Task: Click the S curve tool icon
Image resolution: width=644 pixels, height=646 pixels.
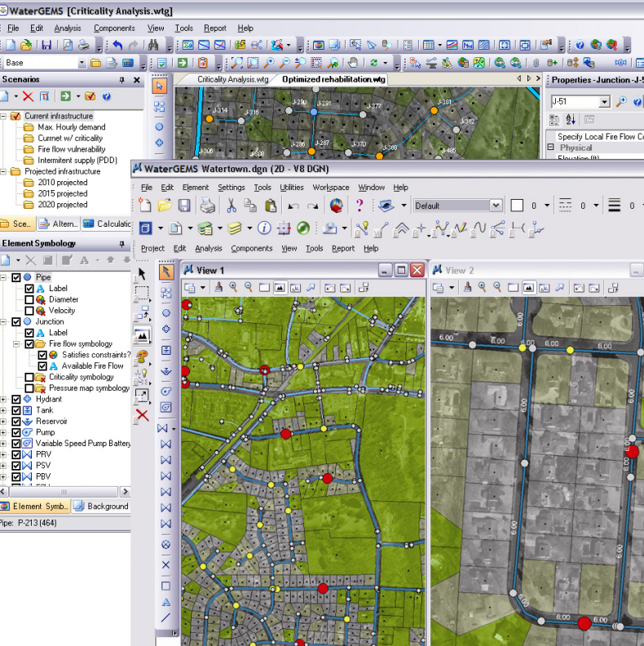Action: (479, 228)
